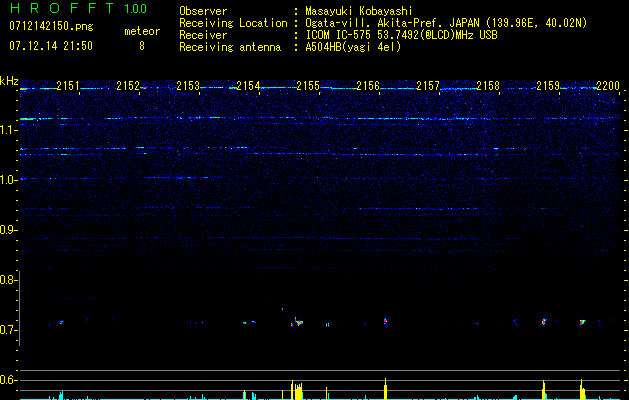
Task: Click the 2159 time marker
Action: [x=548, y=85]
